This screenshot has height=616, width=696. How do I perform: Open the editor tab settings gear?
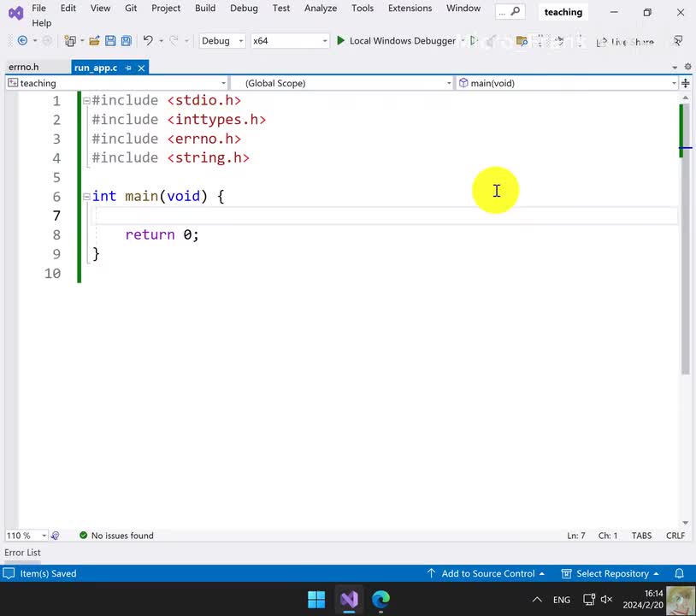coord(687,67)
